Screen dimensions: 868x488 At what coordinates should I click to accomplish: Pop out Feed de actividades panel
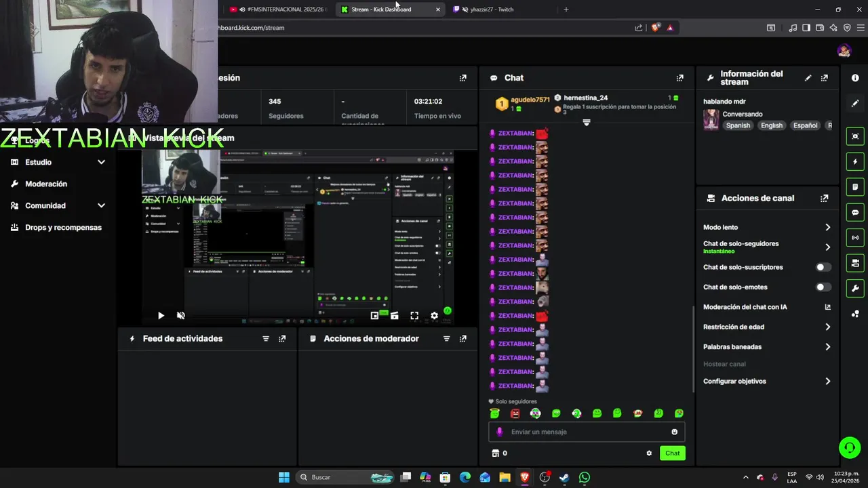click(x=282, y=339)
